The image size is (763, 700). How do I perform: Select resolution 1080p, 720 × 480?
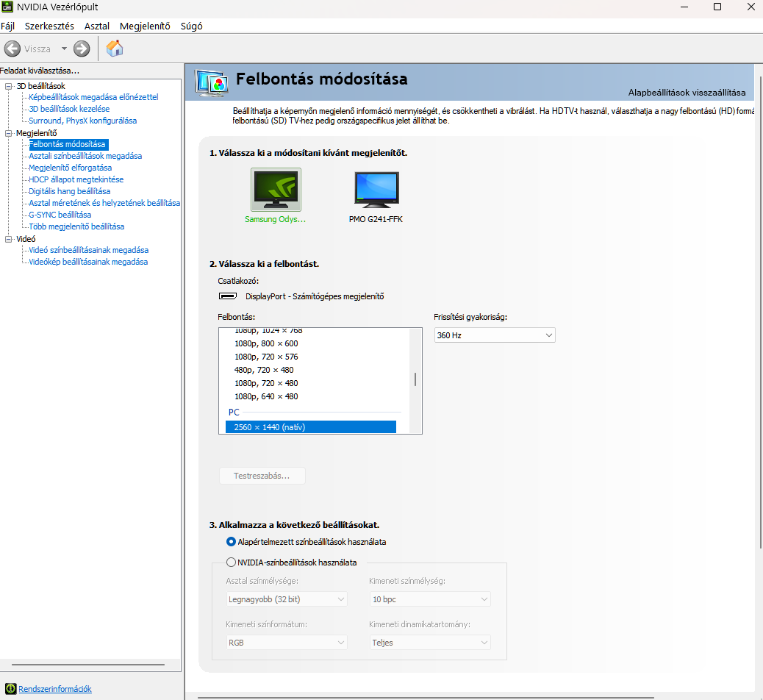[x=266, y=384]
